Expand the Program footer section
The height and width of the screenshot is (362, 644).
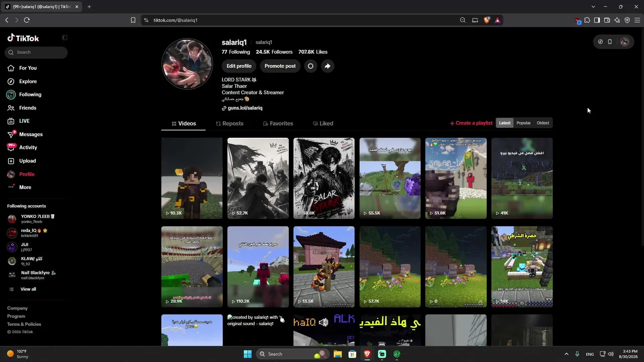coord(16,316)
